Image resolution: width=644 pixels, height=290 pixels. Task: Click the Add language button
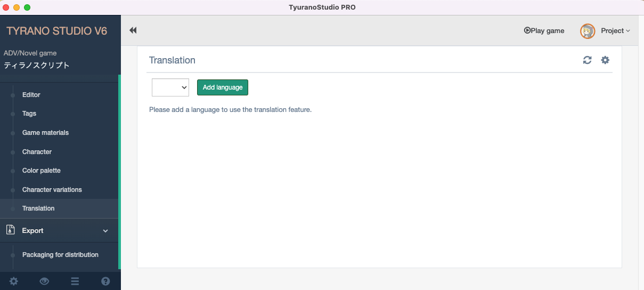(x=223, y=87)
